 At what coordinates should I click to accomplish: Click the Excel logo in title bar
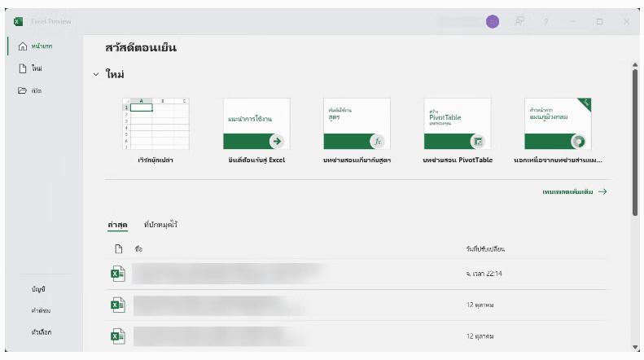click(18, 21)
